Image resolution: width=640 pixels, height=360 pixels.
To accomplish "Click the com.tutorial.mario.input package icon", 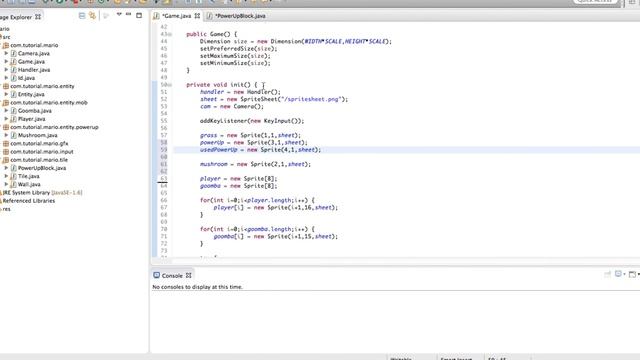I will [x=6, y=151].
